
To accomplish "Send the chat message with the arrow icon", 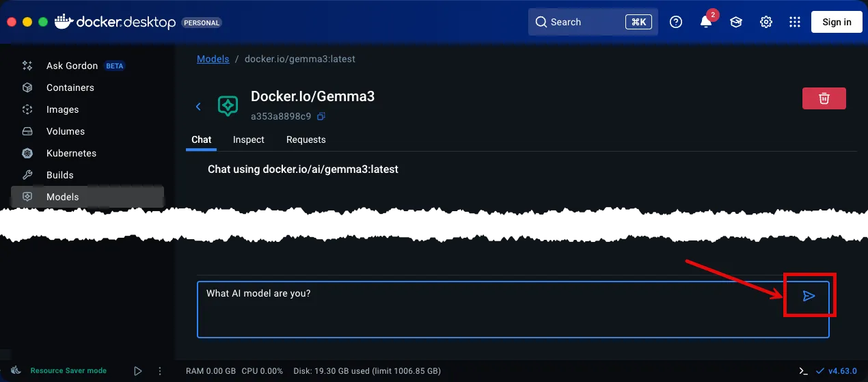I will 809,296.
